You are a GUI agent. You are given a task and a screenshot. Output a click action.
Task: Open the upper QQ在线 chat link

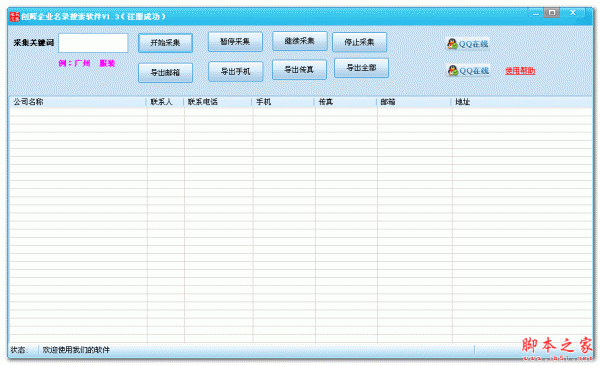(468, 44)
